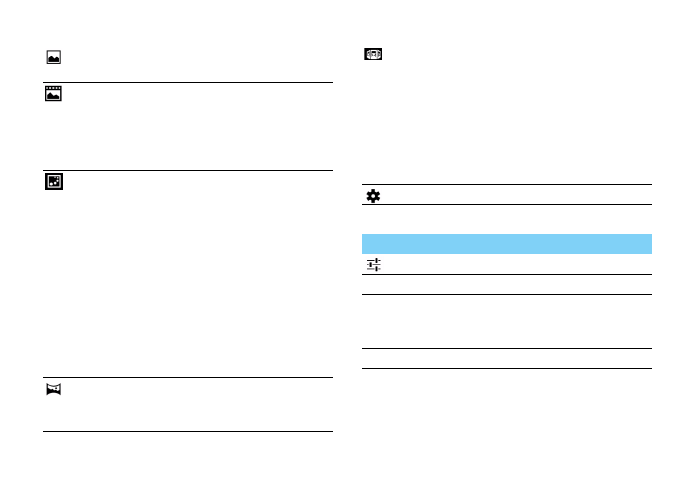This screenshot has width=680, height=498.
Task: Open the adjustment sliders icon
Action: pos(373,265)
